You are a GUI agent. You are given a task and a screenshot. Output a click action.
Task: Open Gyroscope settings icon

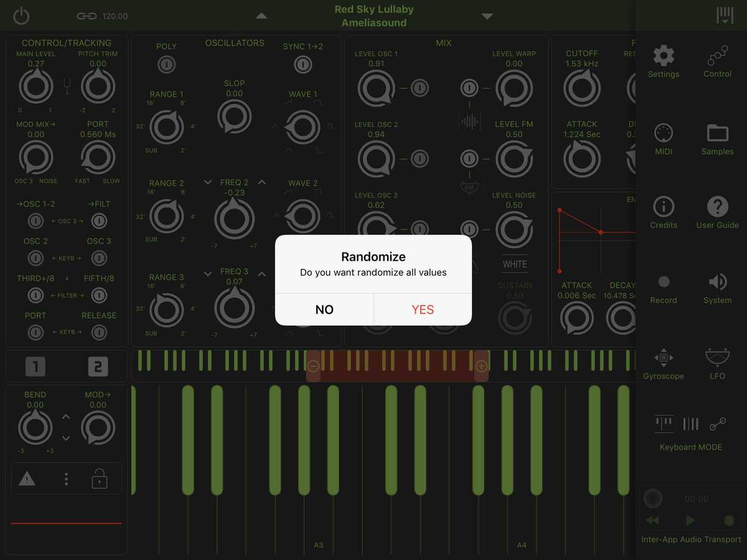(664, 358)
